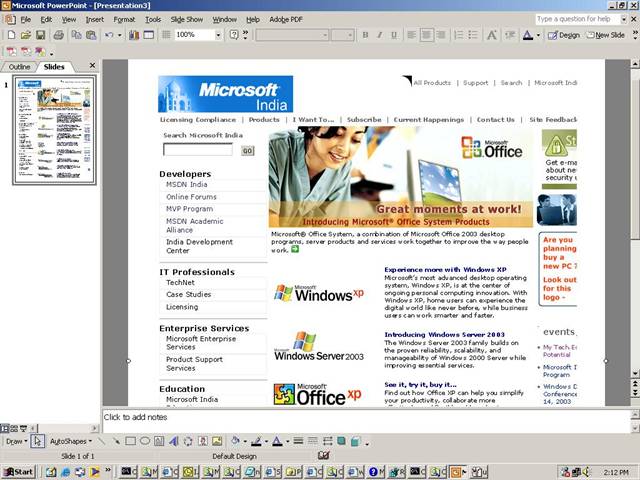Add a New Slide
Viewport: 640px width, 480px height.
click(606, 35)
